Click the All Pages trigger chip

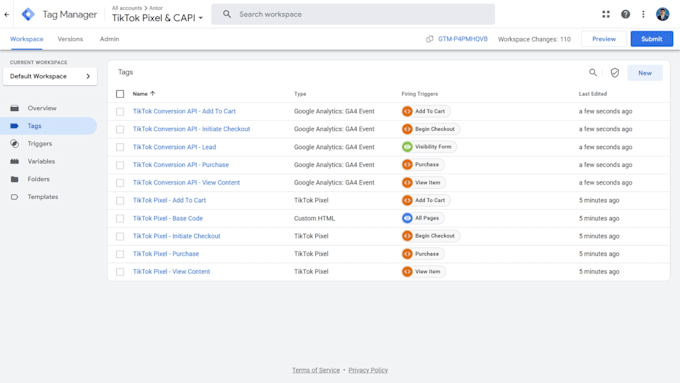click(x=423, y=218)
